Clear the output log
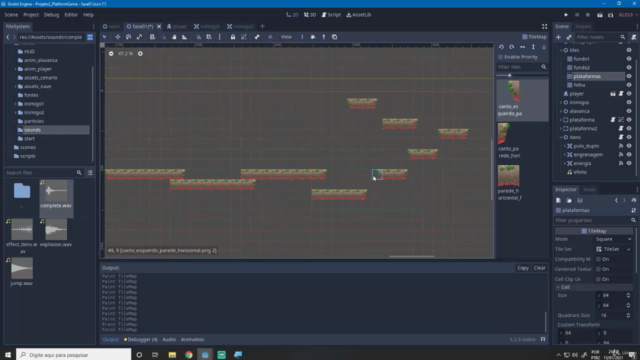Screen dimensions: 640x360 coord(540,268)
